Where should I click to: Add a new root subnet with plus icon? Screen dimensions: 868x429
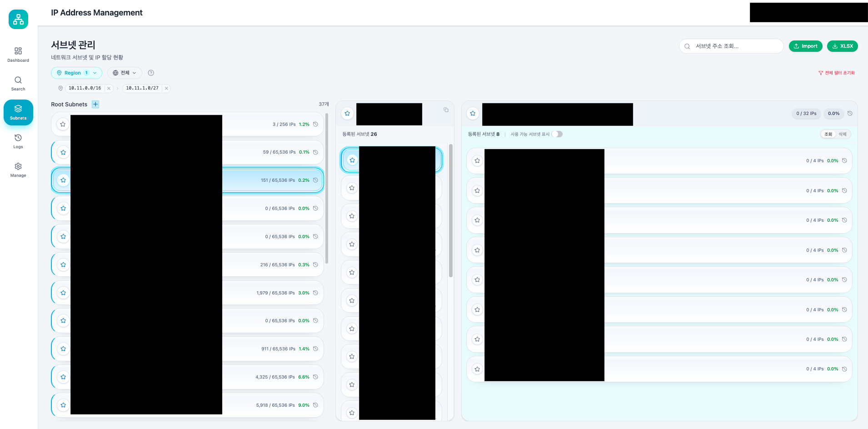tap(95, 105)
